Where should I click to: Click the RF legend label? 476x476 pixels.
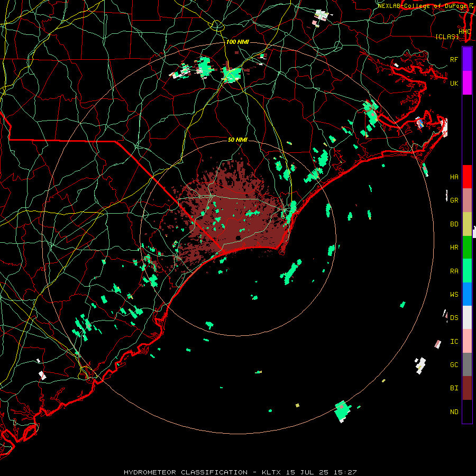tap(454, 59)
